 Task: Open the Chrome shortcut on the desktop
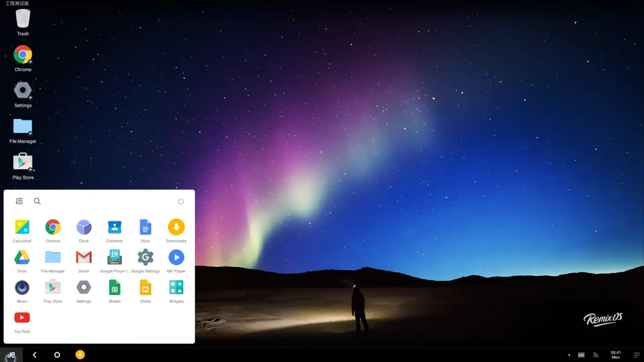pos(23,58)
